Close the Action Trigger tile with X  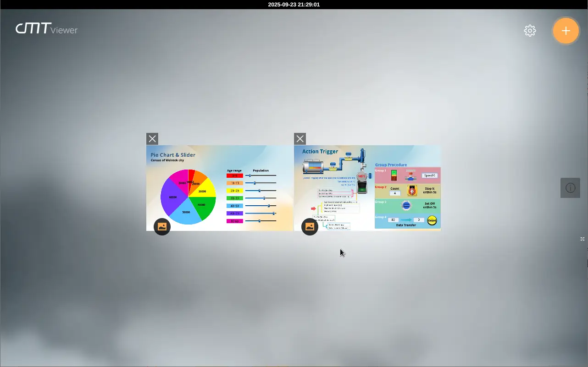pos(300,139)
